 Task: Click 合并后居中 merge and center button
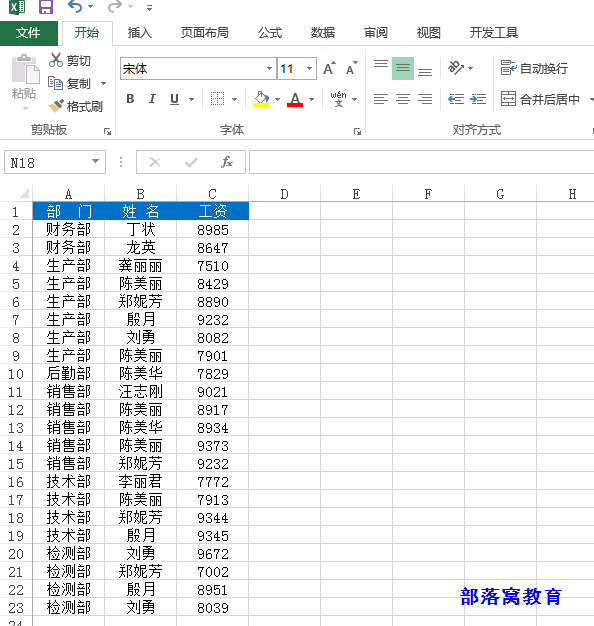540,99
